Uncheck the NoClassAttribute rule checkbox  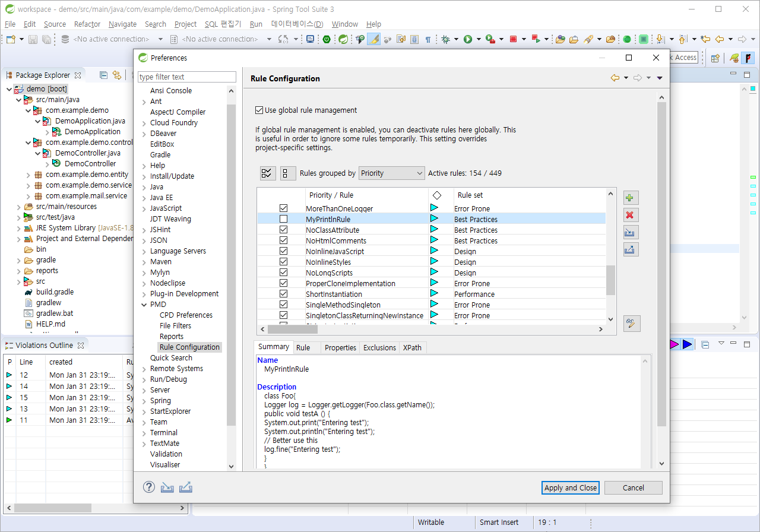[x=283, y=230]
